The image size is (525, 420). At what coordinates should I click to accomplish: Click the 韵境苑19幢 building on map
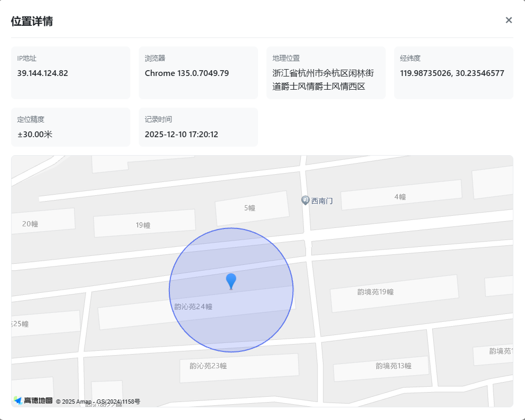pyautogui.click(x=375, y=292)
